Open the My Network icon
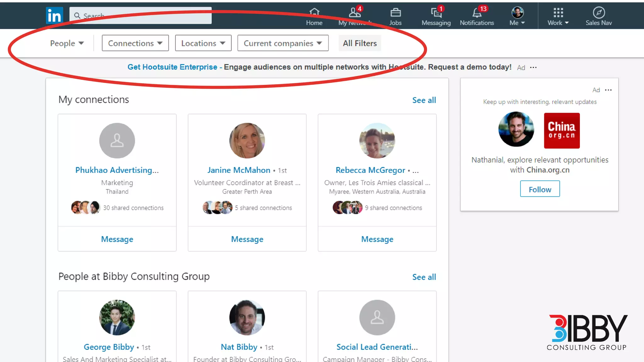This screenshot has width=644, height=362. coord(355,13)
